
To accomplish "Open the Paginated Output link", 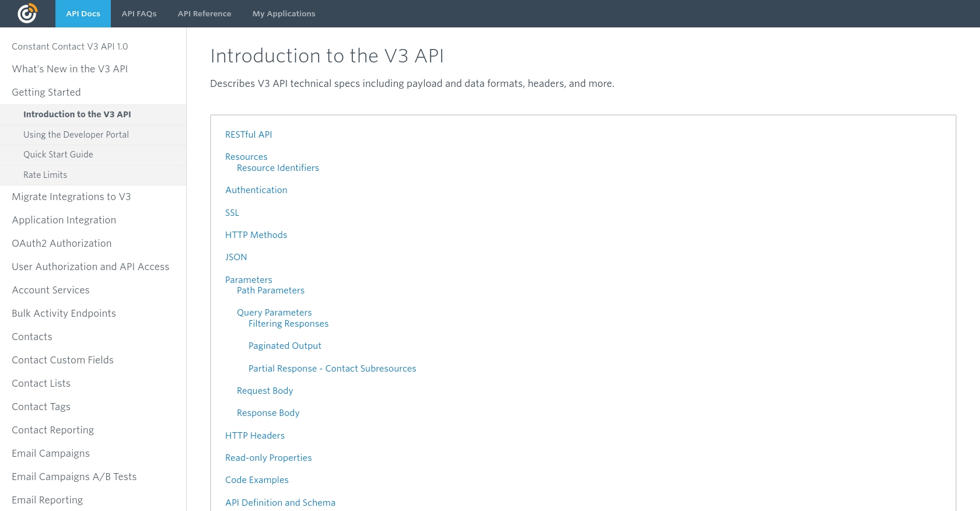I will [x=285, y=346].
